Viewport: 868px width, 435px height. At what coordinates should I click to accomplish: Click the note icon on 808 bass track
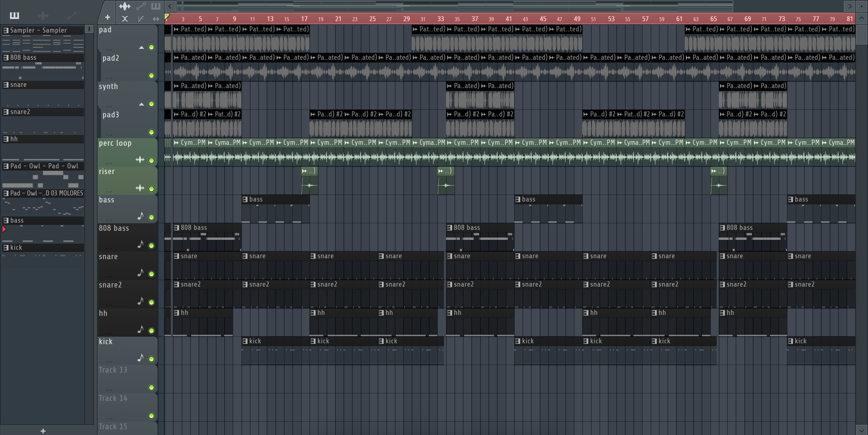(140, 244)
